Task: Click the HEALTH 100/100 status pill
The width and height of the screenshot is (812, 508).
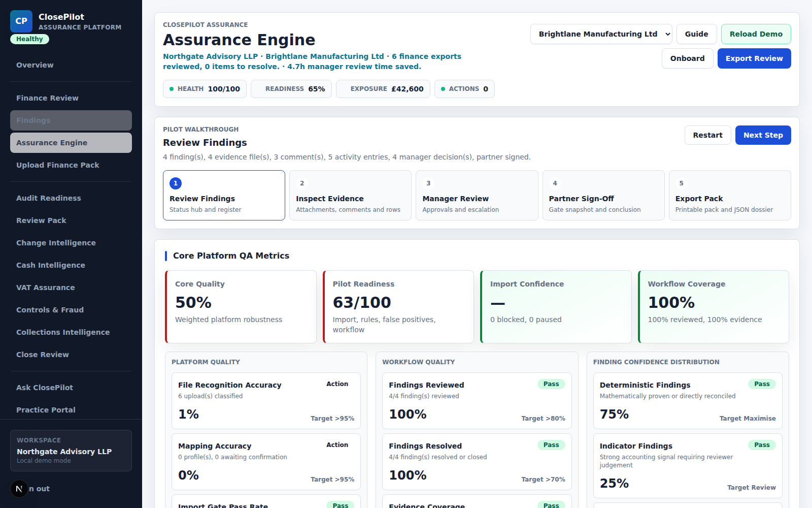Action: click(x=205, y=89)
